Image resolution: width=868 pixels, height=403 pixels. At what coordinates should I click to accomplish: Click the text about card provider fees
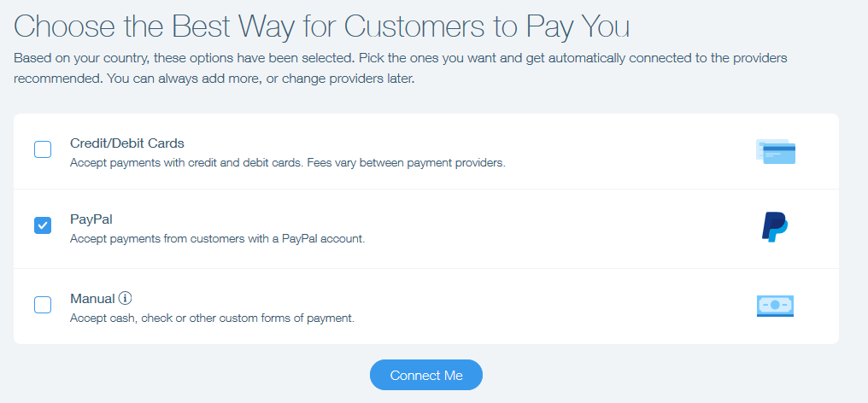287,164
